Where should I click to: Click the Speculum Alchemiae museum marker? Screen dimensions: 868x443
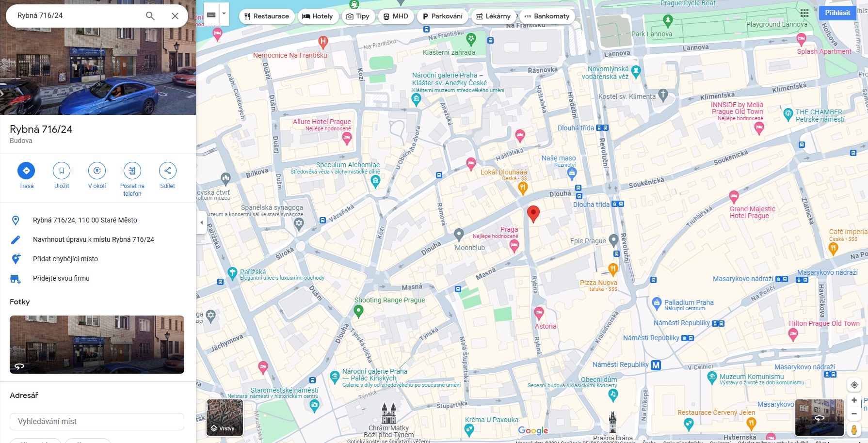pyautogui.click(x=375, y=181)
